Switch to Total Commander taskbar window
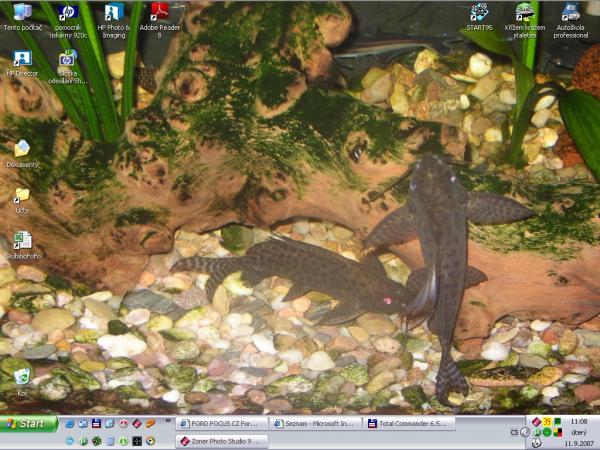Viewport: 600px width, 450px height. (x=410, y=424)
